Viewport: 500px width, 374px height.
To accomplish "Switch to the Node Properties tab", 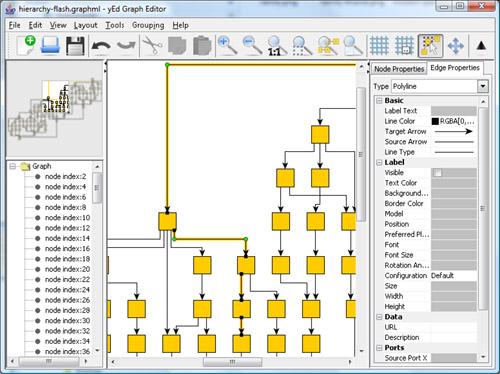I will coord(399,69).
